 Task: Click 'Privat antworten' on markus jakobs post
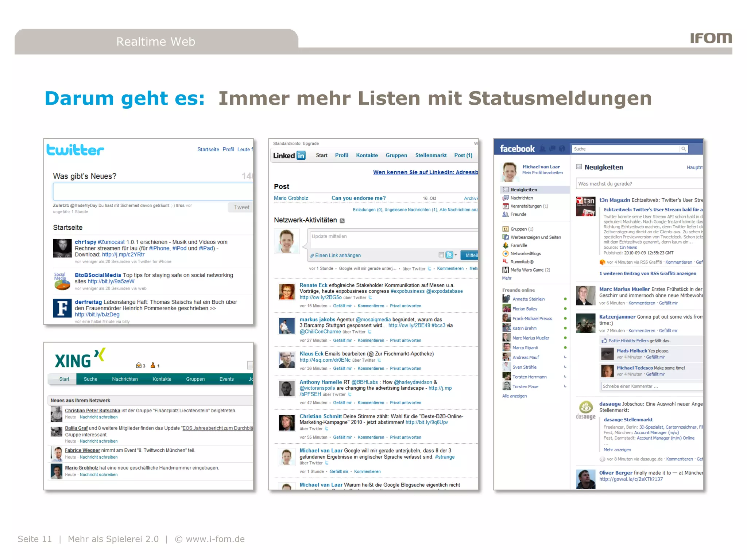tap(405, 341)
